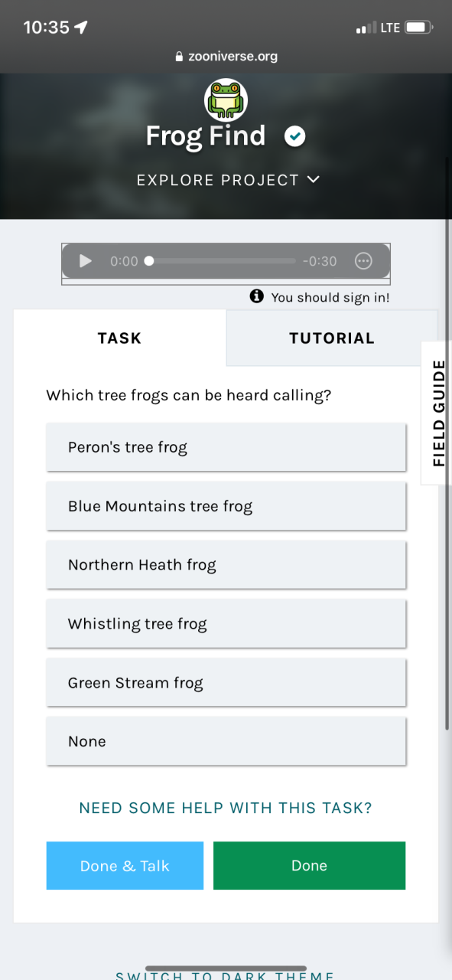
Task: Tap the battery icon in the status bar
Action: (418, 28)
